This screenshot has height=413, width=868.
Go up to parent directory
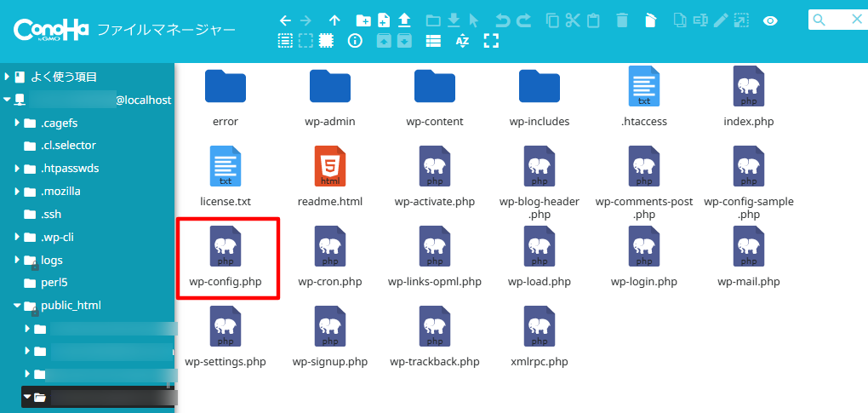click(334, 20)
